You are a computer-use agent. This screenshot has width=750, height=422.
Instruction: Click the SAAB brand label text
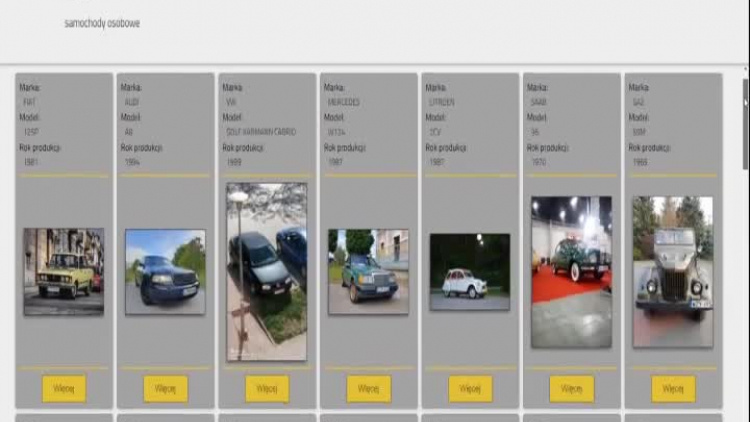click(537, 102)
